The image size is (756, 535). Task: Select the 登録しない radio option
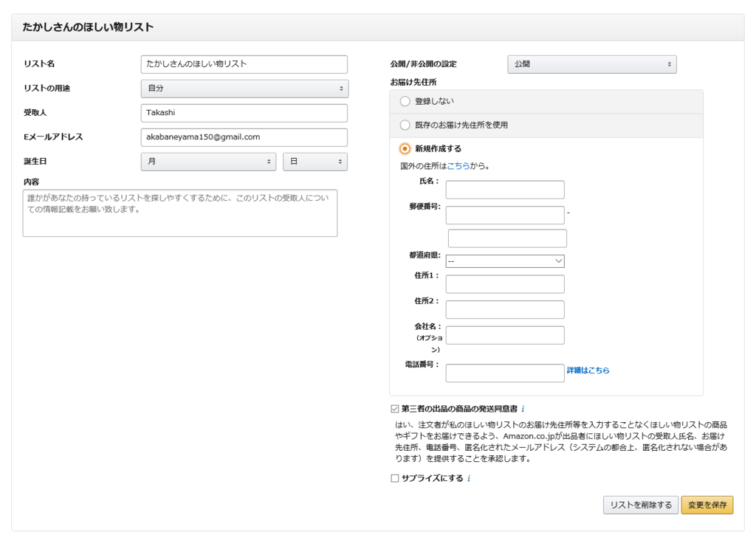[x=405, y=101]
